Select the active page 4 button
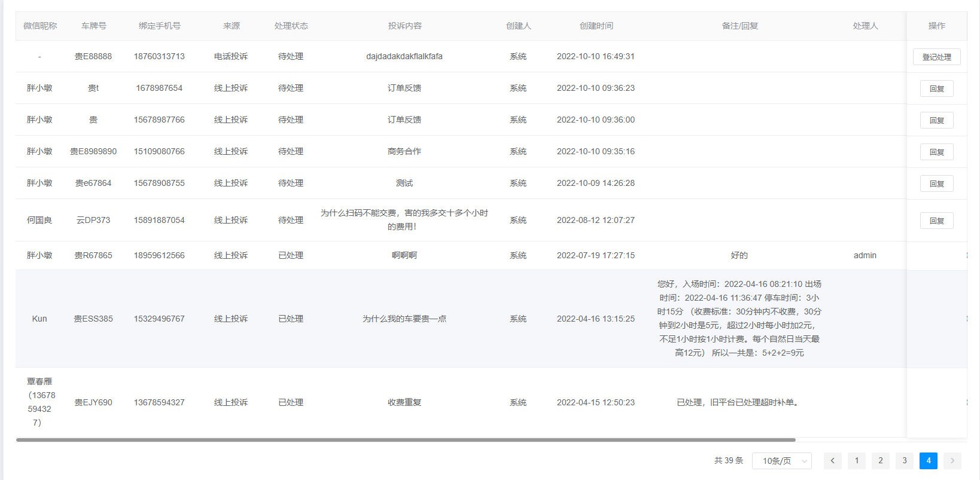This screenshot has width=980, height=480. coord(928,460)
